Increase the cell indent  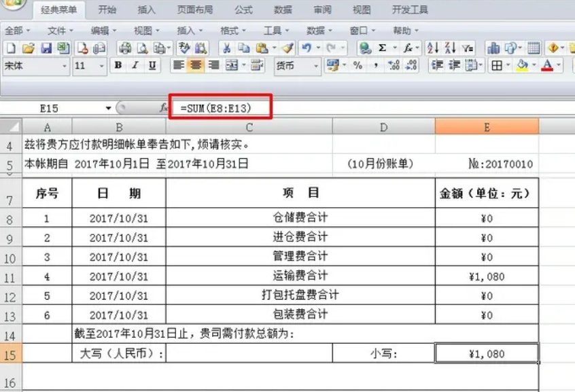click(454, 66)
